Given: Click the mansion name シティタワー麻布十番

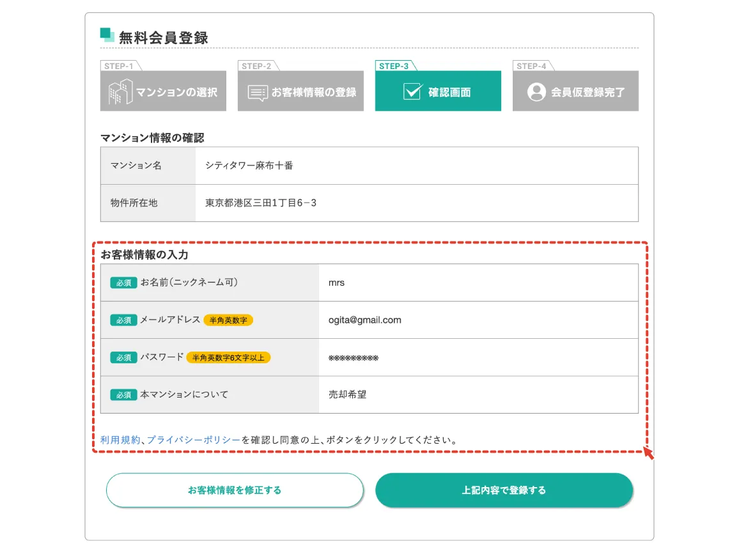Looking at the screenshot, I should pos(249,166).
